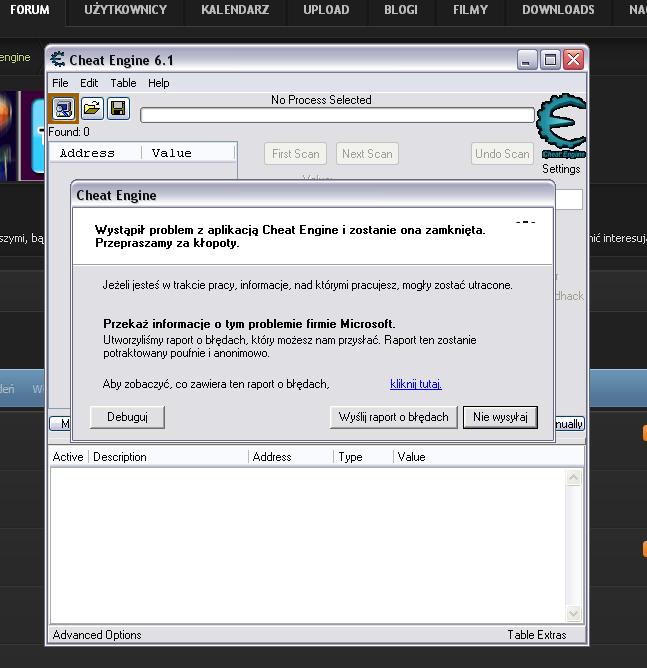The width and height of the screenshot is (647, 668).
Task: Click the Cheat Engine logo
Action: coord(560,126)
